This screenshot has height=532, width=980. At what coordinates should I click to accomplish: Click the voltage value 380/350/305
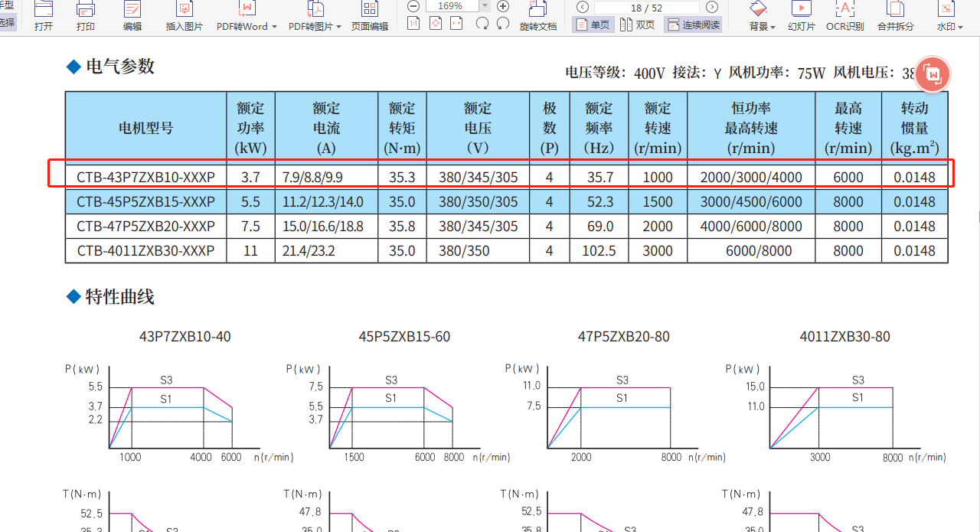(478, 202)
